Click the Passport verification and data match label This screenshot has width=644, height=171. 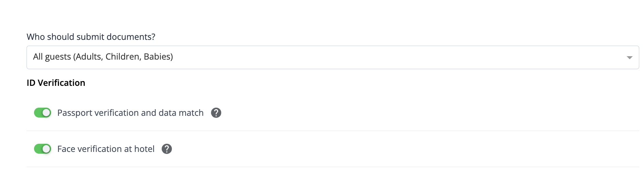130,113
